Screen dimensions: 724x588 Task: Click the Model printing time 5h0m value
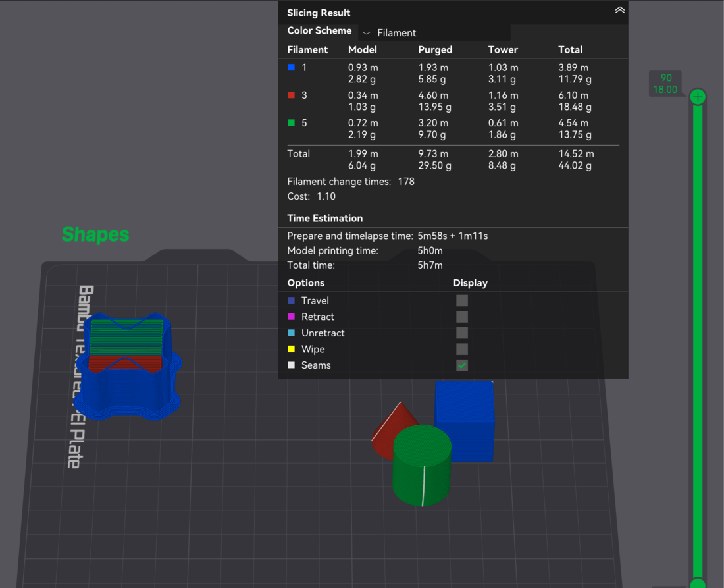click(x=430, y=250)
